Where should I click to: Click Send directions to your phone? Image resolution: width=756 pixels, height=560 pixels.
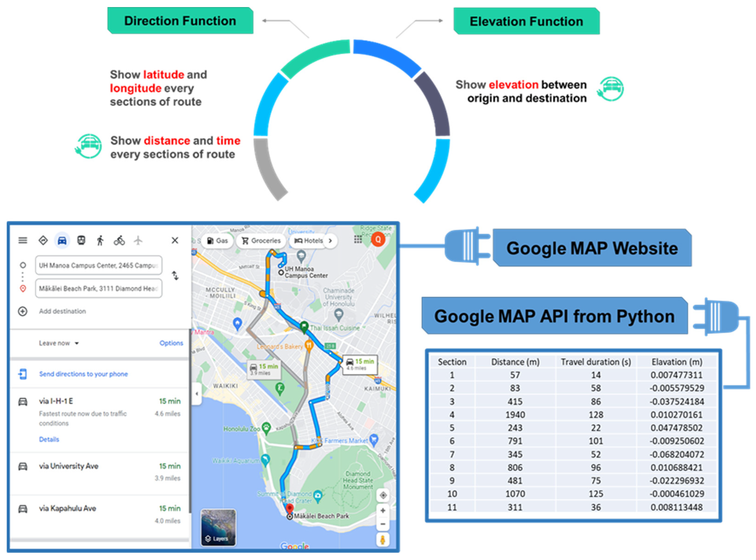tap(83, 374)
